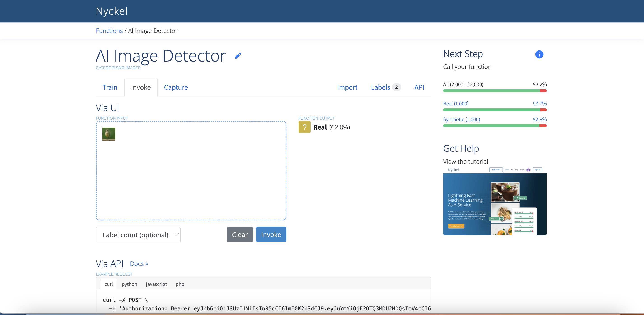Click the Nyckel logo in the header

point(112,11)
